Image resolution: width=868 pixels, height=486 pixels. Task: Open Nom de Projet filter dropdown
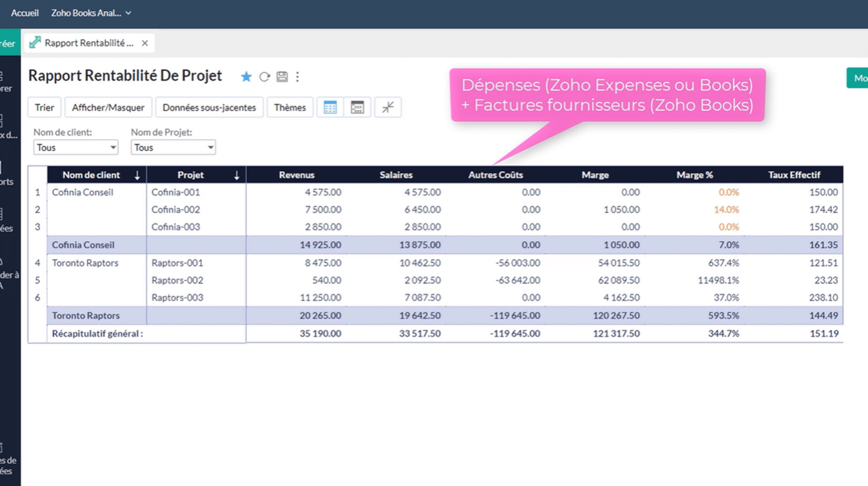[173, 147]
